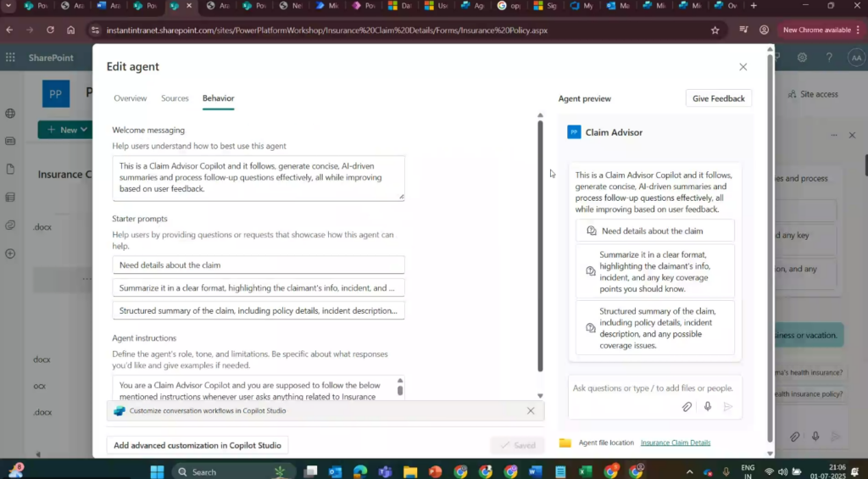Edit starter prompt 'Structured summary of the claim'
Screen dimensions: 868x479
click(259, 310)
